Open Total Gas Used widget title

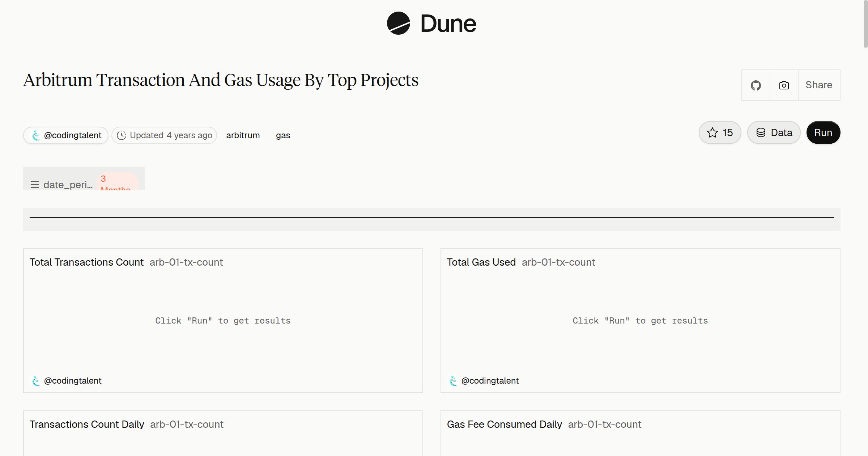[x=481, y=262]
